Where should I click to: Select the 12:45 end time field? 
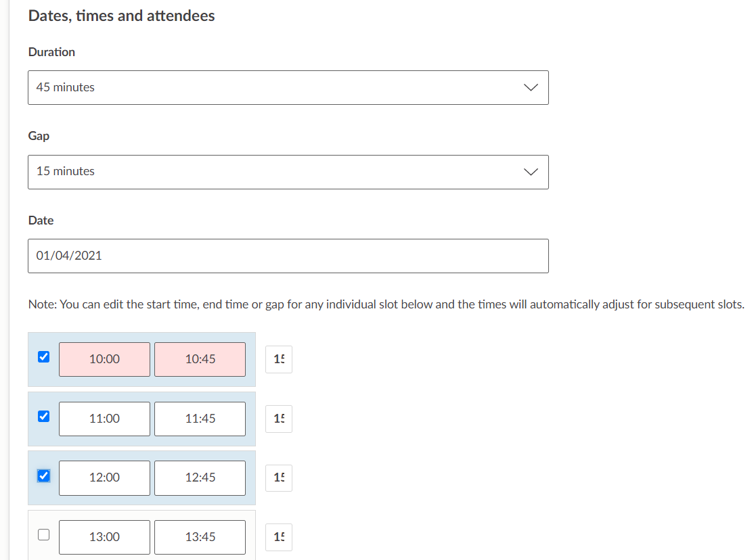(200, 477)
